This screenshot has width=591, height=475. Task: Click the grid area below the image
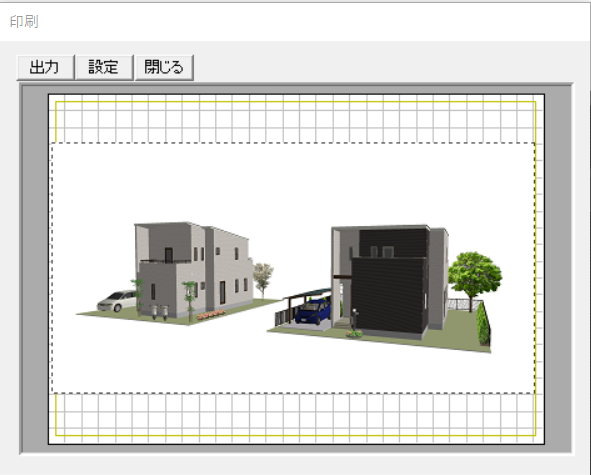296,414
